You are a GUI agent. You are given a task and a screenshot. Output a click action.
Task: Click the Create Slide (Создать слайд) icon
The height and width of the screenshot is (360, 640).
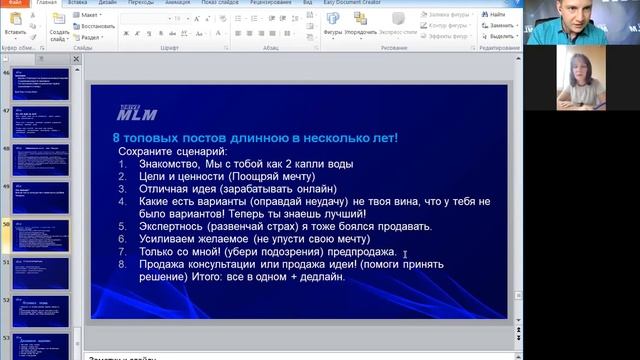tap(59, 19)
